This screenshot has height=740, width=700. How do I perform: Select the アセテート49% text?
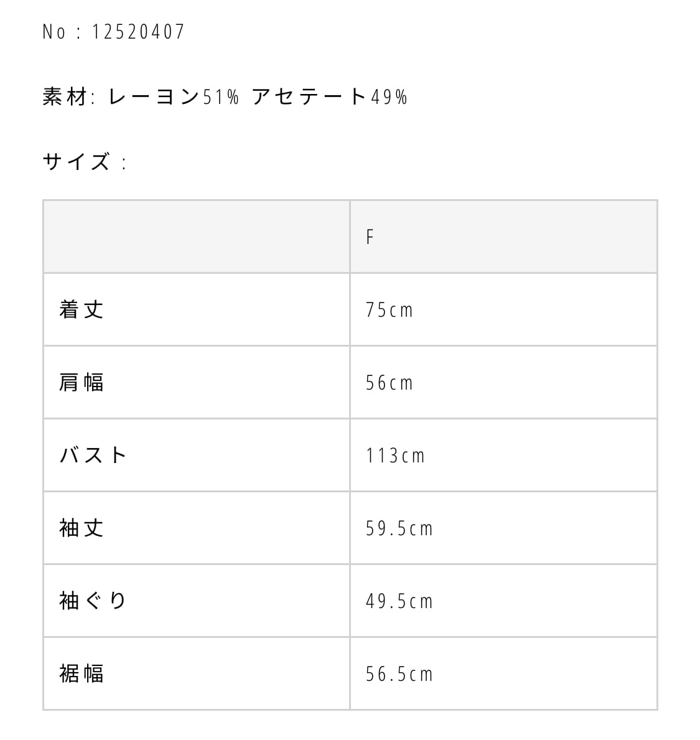coord(330,97)
